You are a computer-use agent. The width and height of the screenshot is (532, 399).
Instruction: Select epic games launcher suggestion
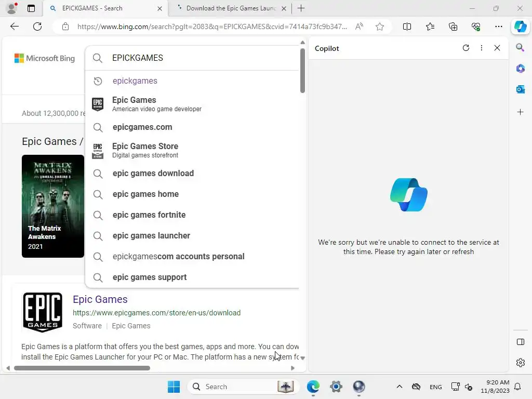pyautogui.click(x=192, y=235)
